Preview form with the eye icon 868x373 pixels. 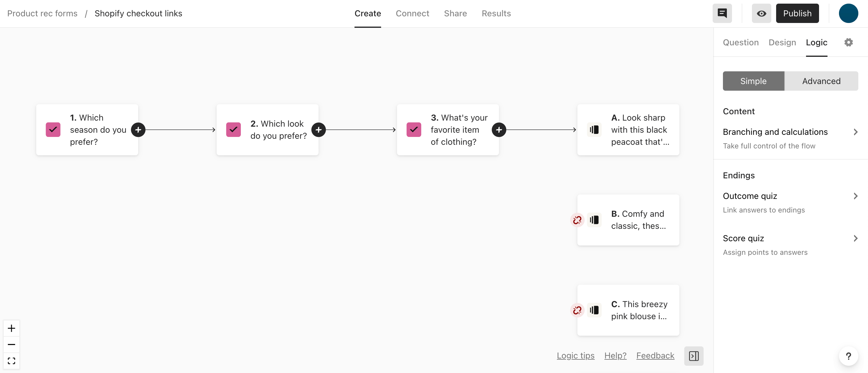tap(761, 14)
